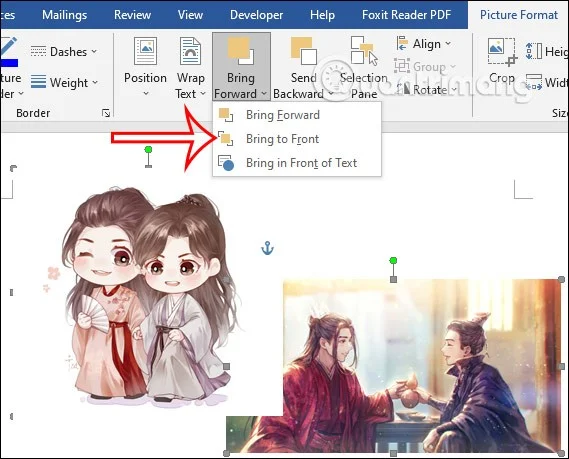Click the Align objects icon
Viewport: 569px width, 459px height.
402,44
